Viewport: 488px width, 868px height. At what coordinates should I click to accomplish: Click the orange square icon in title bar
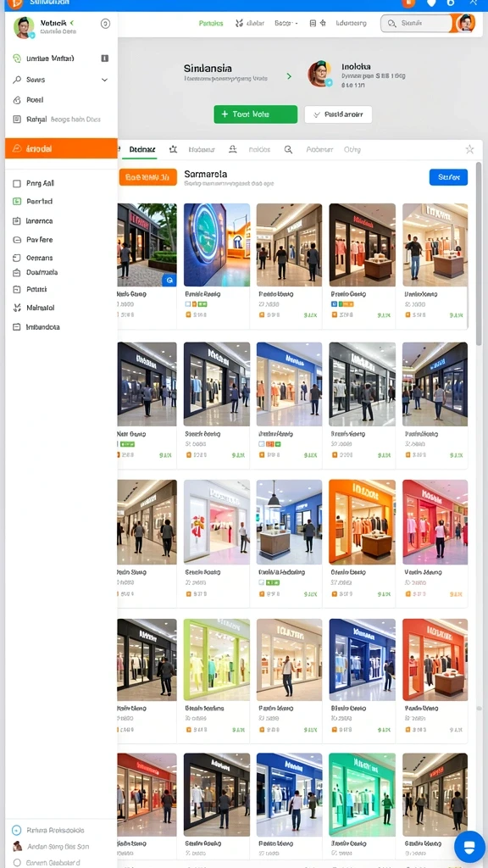408,3
